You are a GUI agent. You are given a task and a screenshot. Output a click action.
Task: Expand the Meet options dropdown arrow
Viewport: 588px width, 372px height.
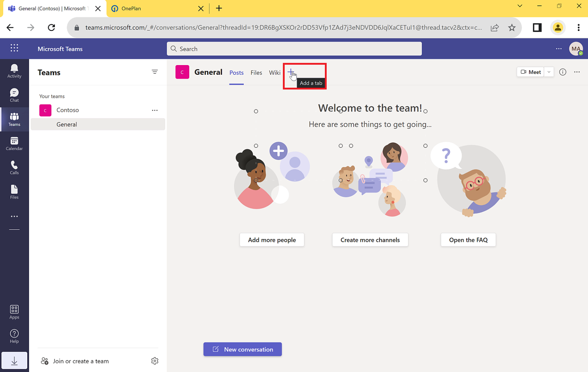[549, 72]
